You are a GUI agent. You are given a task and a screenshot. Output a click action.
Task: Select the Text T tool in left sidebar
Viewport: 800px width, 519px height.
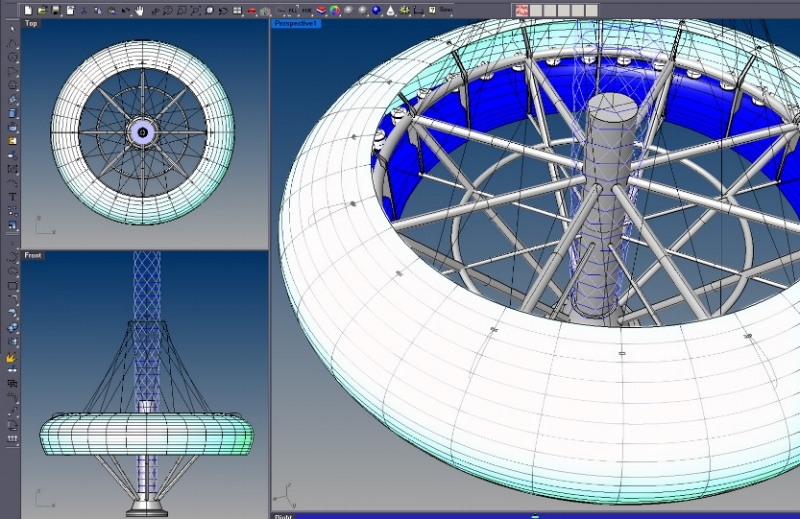coord(12,197)
